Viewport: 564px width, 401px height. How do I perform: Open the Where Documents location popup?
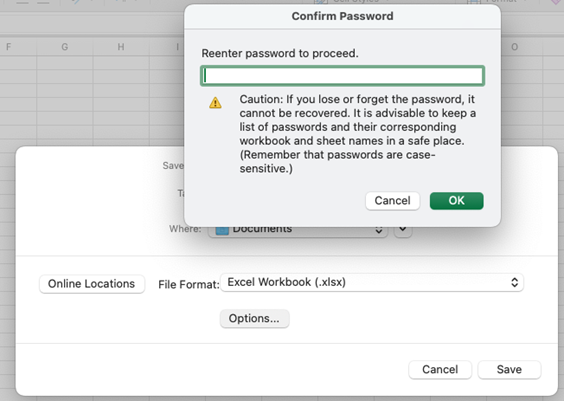298,230
